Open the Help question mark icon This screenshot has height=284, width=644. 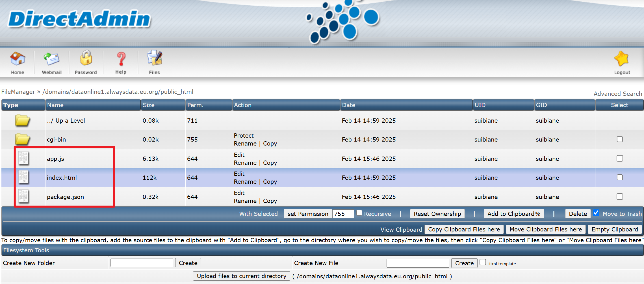click(121, 59)
